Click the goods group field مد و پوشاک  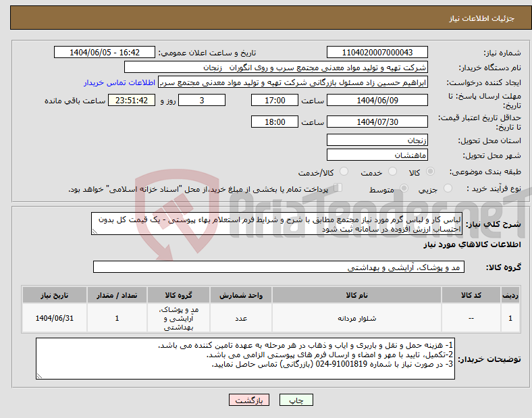pyautogui.click(x=279, y=267)
